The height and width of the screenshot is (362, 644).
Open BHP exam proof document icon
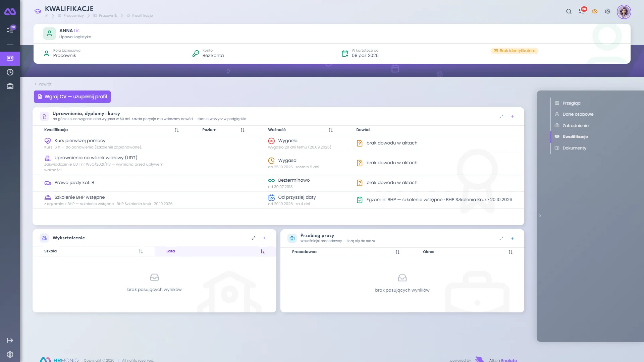coord(360,200)
